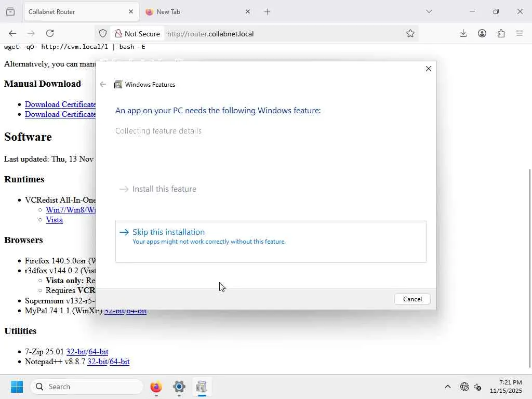532x399 pixels.
Task: Click the Firefox back arrow button
Action: (12, 33)
